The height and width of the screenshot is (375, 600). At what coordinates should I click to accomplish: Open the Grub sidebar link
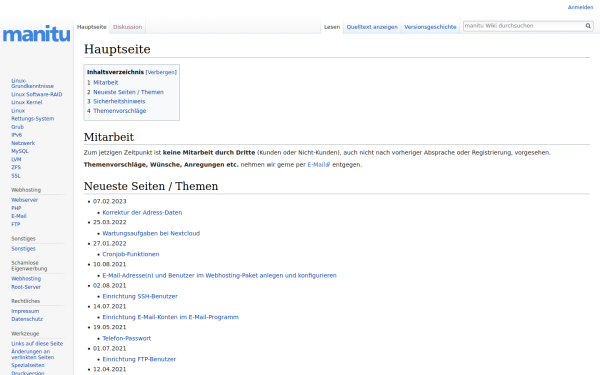click(x=17, y=127)
